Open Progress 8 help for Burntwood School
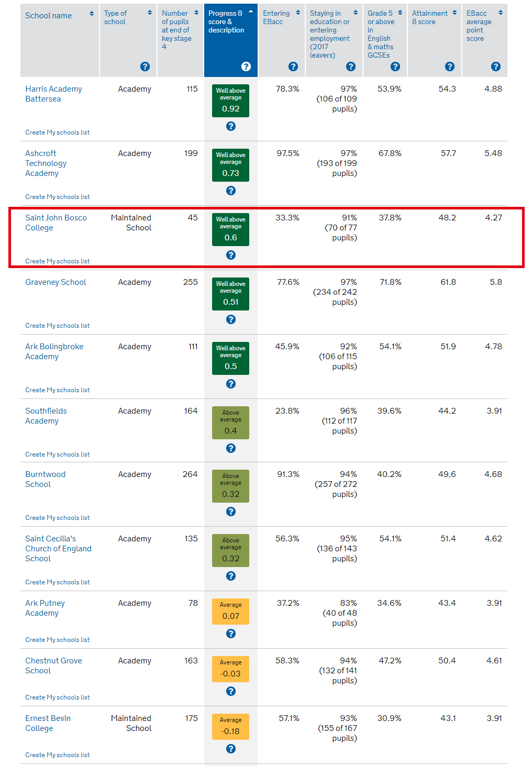The width and height of the screenshot is (532, 766). [231, 512]
